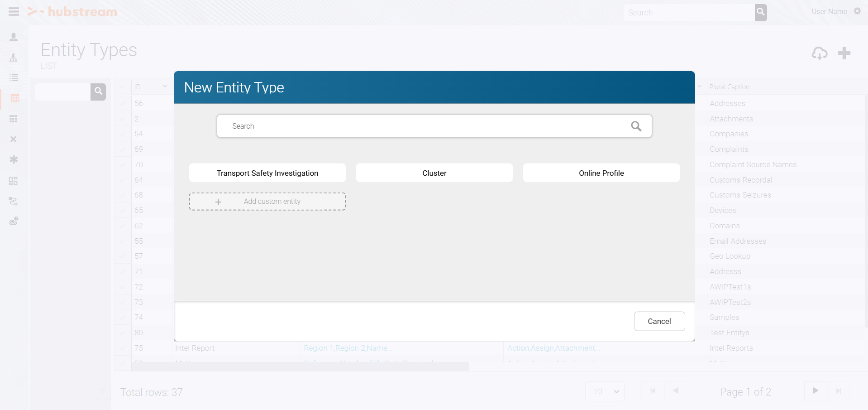868x410 pixels.
Task: Click the mail alert icon in the sidebar
Action: coord(14,221)
